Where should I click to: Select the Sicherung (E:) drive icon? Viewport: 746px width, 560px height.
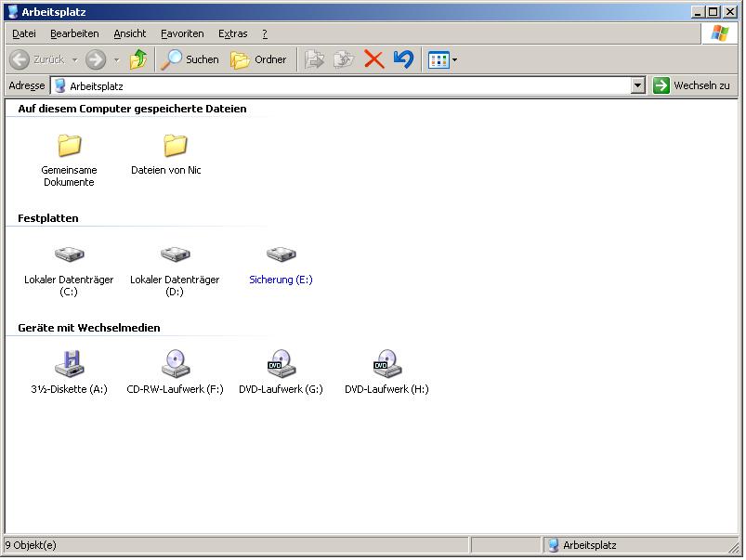coord(281,254)
